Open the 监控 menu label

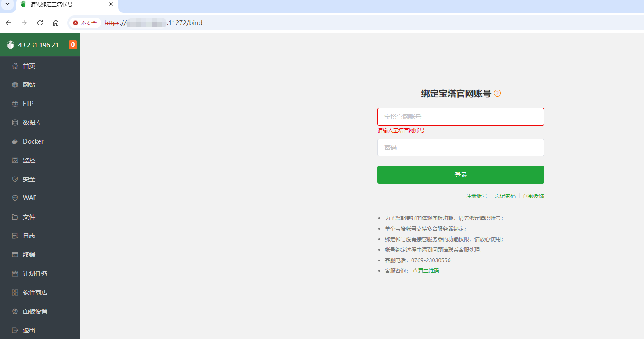[29, 160]
